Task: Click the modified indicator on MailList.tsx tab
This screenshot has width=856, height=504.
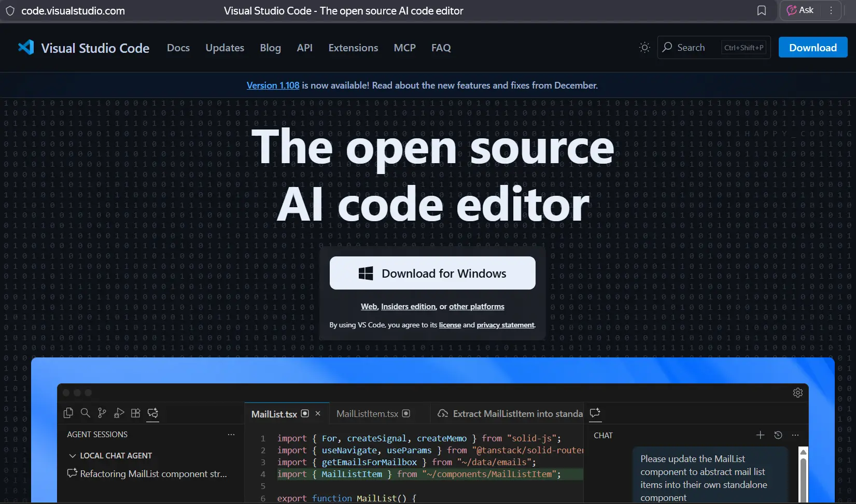Action: pos(305,413)
